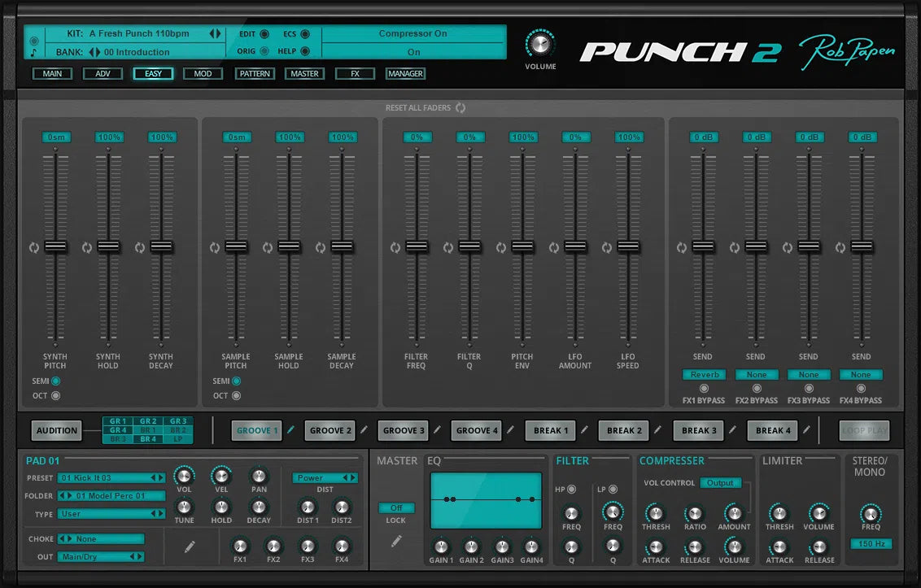This screenshot has width=921, height=588.
Task: Open the Reverb send selector for FX1
Action: pos(703,374)
